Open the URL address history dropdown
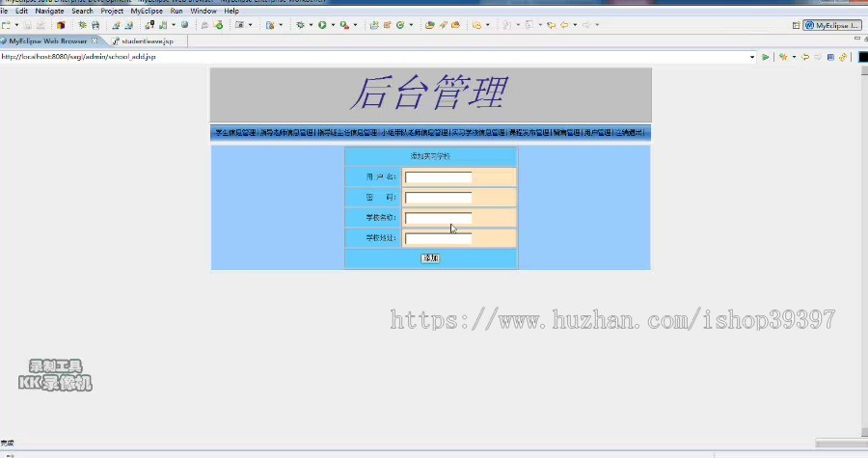The width and height of the screenshot is (868, 458). (751, 57)
